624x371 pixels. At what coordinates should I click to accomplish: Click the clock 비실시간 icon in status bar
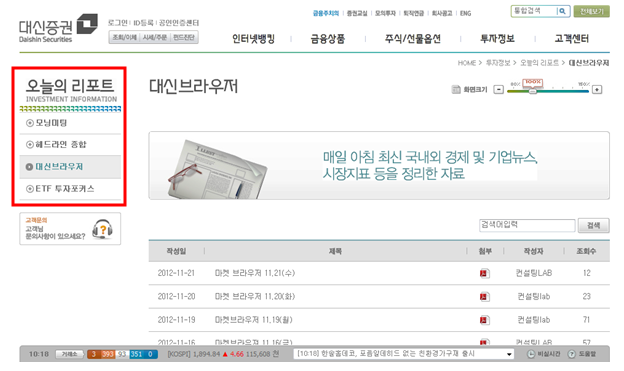tap(531, 354)
